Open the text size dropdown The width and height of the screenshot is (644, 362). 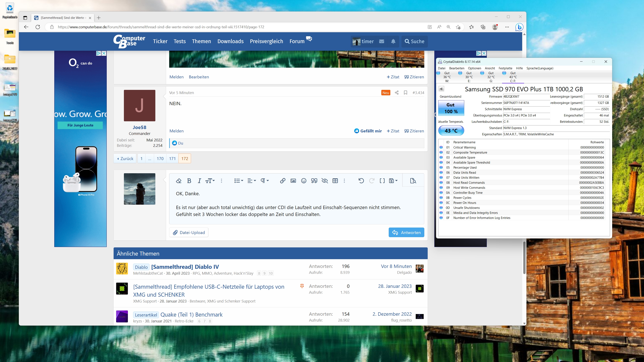point(210,181)
